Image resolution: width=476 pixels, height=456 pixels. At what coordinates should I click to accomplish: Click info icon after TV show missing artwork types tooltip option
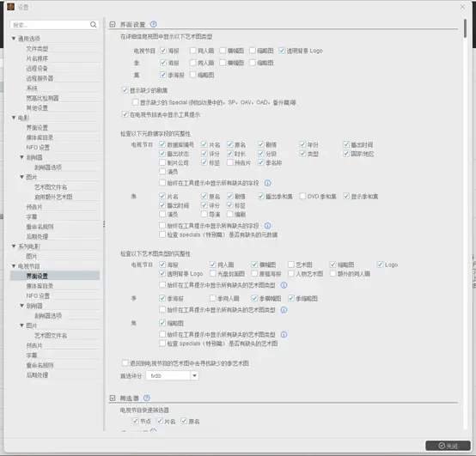coord(284,285)
